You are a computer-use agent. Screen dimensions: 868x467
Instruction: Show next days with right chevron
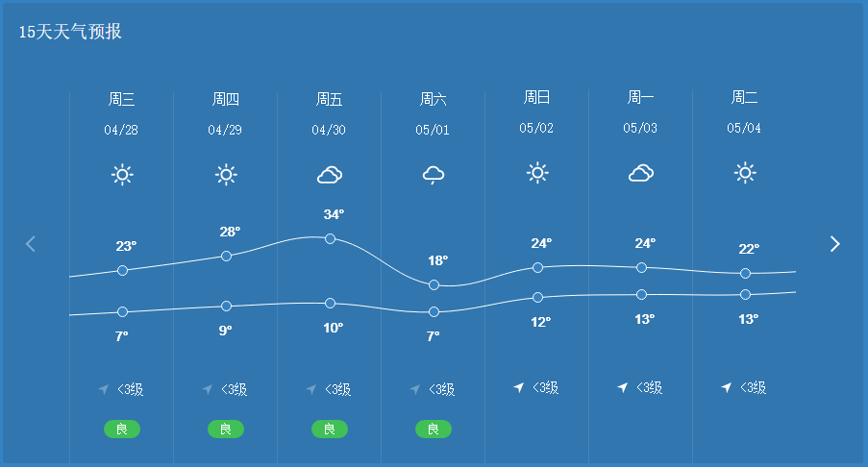[834, 244]
